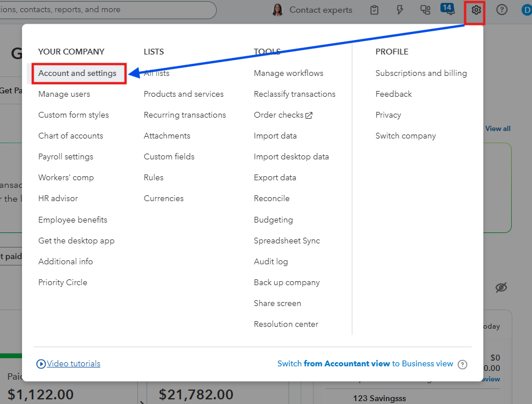
Task: Open Rules list
Action: tap(154, 177)
